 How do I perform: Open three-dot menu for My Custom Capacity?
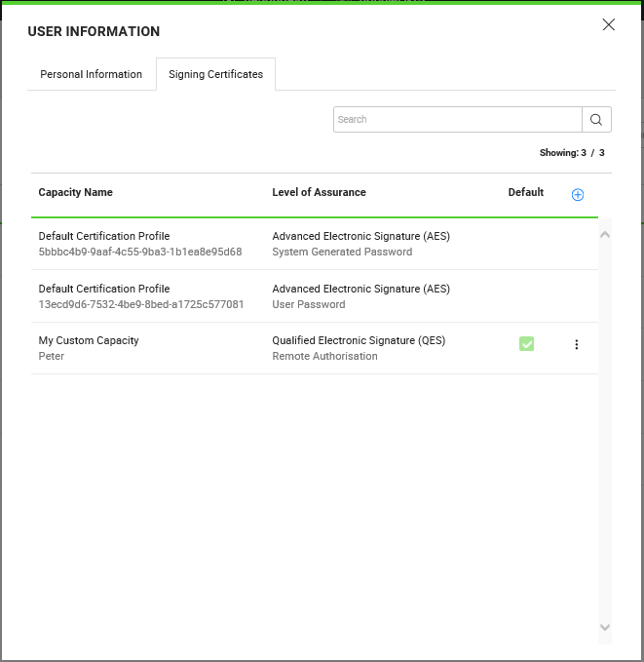pyautogui.click(x=576, y=344)
